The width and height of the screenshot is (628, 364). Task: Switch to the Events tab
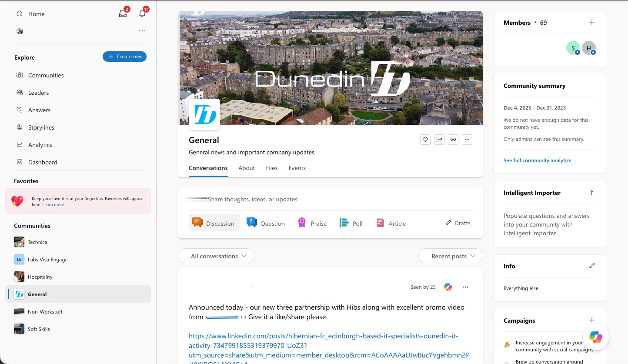tap(297, 168)
